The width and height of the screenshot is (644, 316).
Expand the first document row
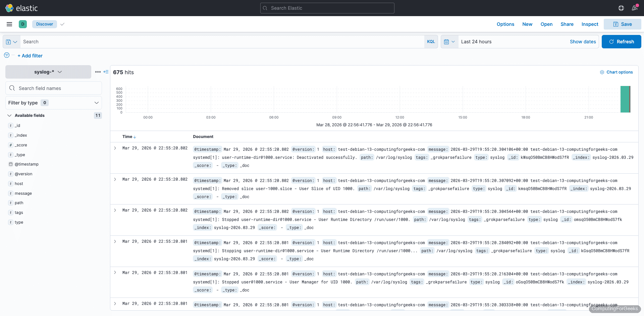(115, 148)
